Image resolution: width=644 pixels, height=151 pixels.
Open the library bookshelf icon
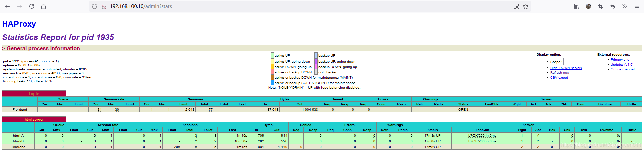[x=576, y=6]
